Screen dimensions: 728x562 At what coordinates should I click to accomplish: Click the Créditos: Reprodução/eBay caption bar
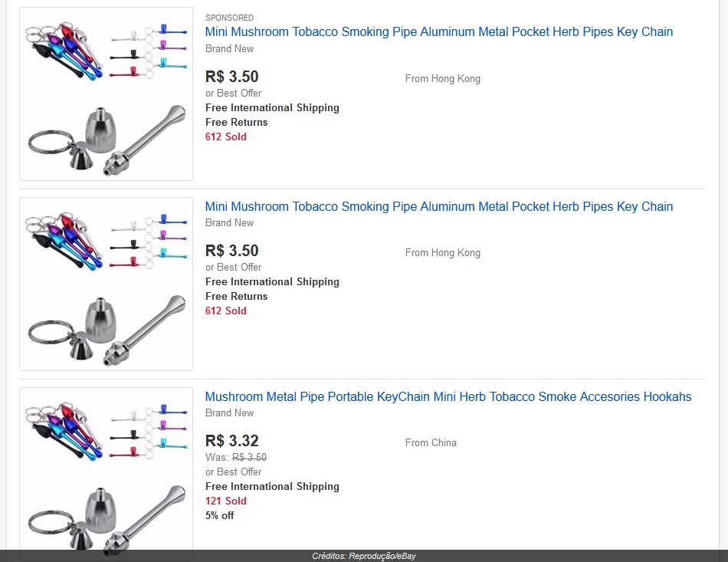(x=364, y=556)
